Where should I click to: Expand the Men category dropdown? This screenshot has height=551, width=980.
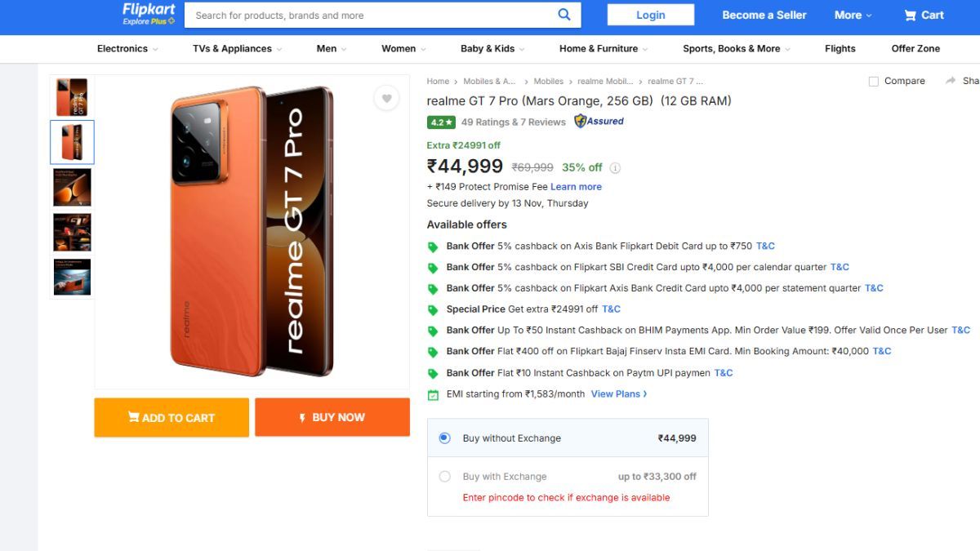click(332, 48)
